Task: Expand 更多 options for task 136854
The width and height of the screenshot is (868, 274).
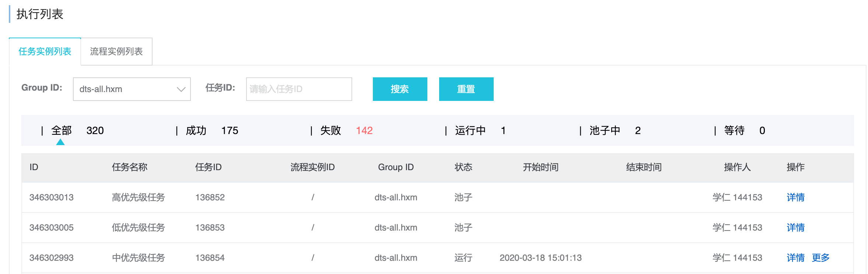Action: (820, 258)
